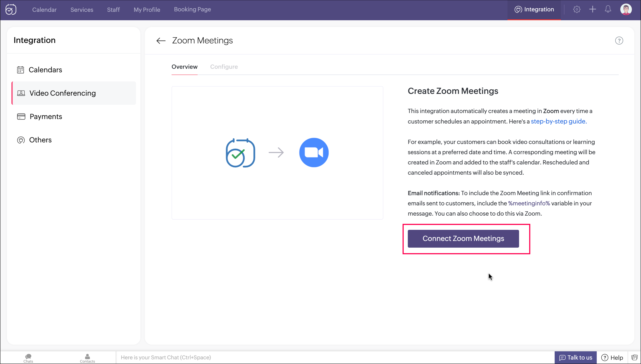Click the Zoom camera logo in the illustration

click(x=314, y=152)
